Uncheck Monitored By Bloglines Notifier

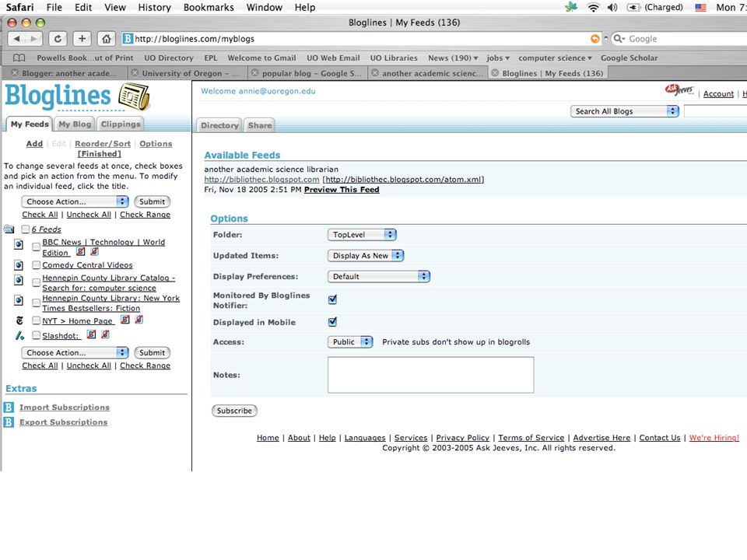click(x=332, y=299)
